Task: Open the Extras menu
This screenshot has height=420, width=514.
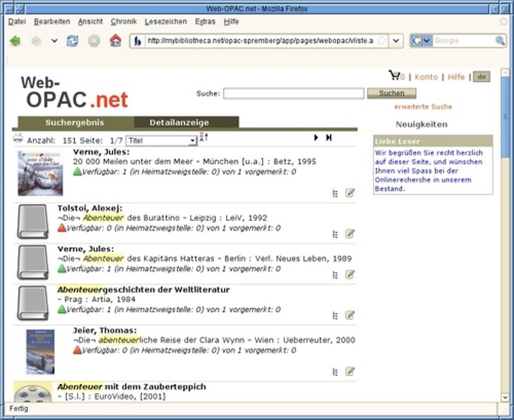Action: pyautogui.click(x=205, y=22)
